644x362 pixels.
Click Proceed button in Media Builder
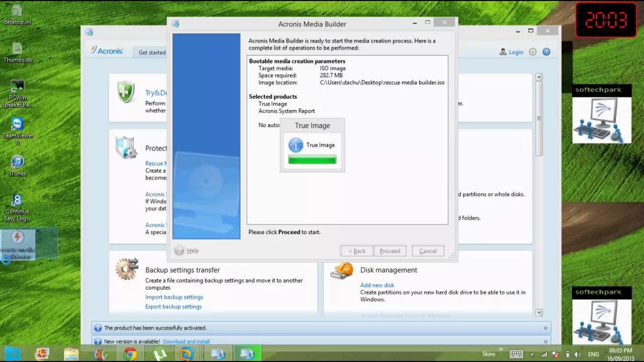point(390,251)
